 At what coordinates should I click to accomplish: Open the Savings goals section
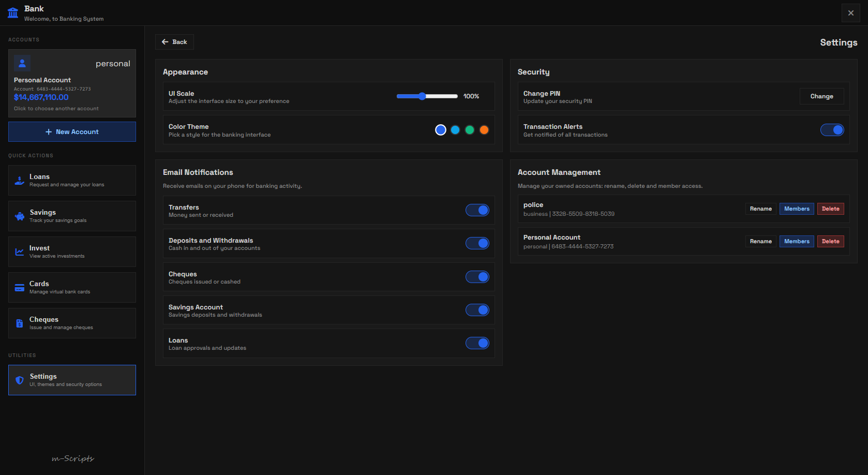pos(72,216)
